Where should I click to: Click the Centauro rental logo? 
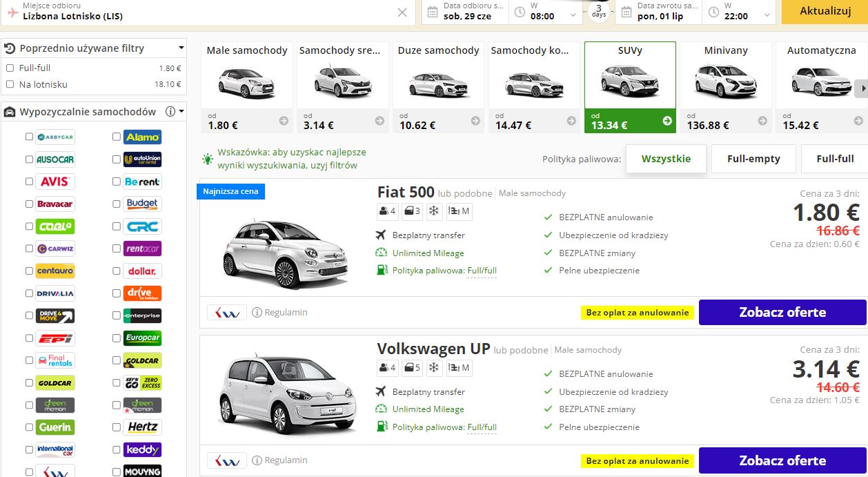[55, 271]
